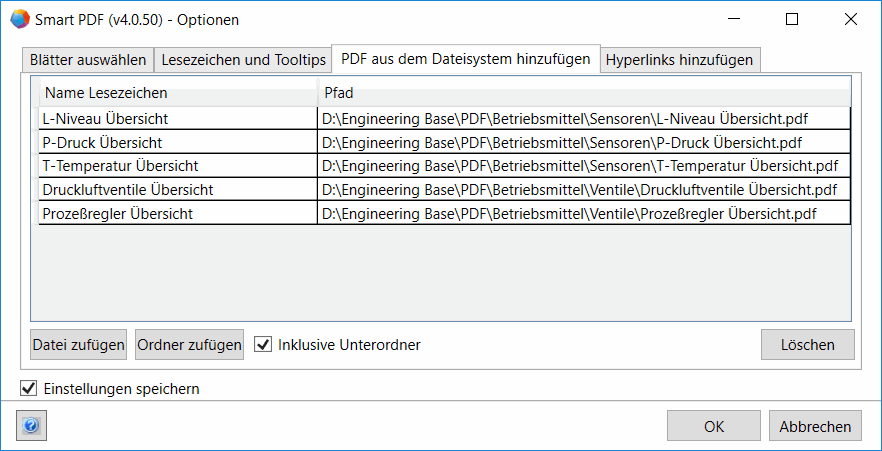Select the L-Niveau Übersicht bookmark row

coord(178,119)
